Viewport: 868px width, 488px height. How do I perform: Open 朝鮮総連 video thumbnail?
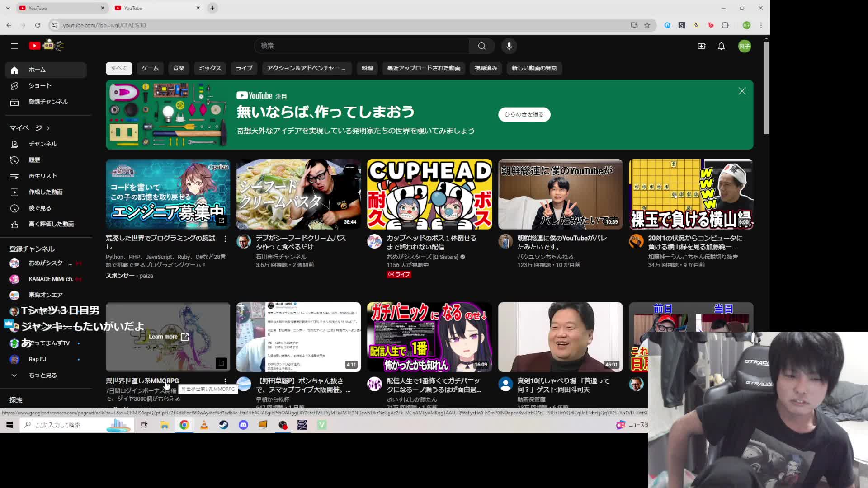560,194
